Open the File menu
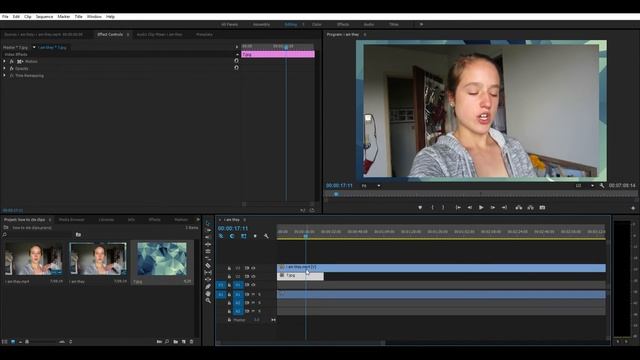The height and width of the screenshot is (360, 640). (5, 17)
